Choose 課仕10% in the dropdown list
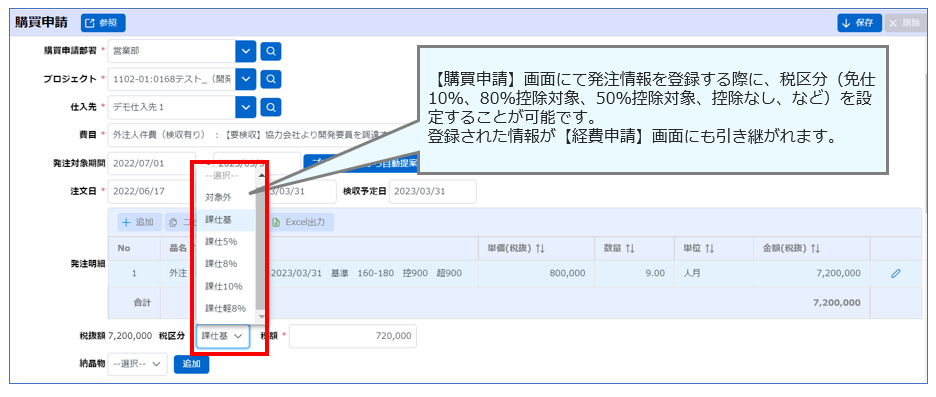Image resolution: width=936 pixels, height=397 pixels. point(226,287)
